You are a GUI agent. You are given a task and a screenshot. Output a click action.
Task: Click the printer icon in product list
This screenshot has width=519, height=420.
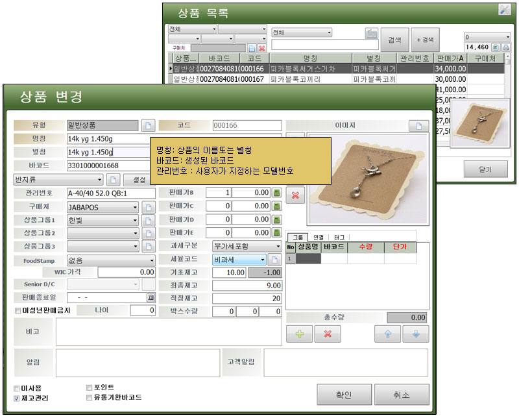(x=506, y=47)
